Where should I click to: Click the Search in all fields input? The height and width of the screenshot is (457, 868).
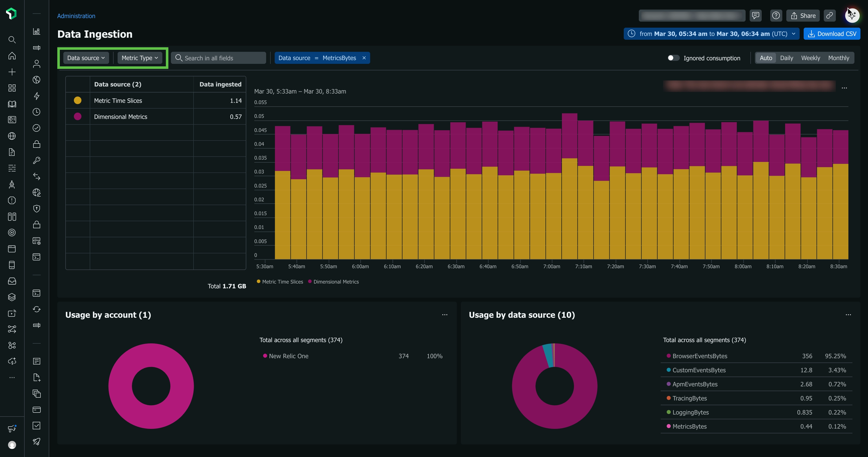click(x=222, y=58)
